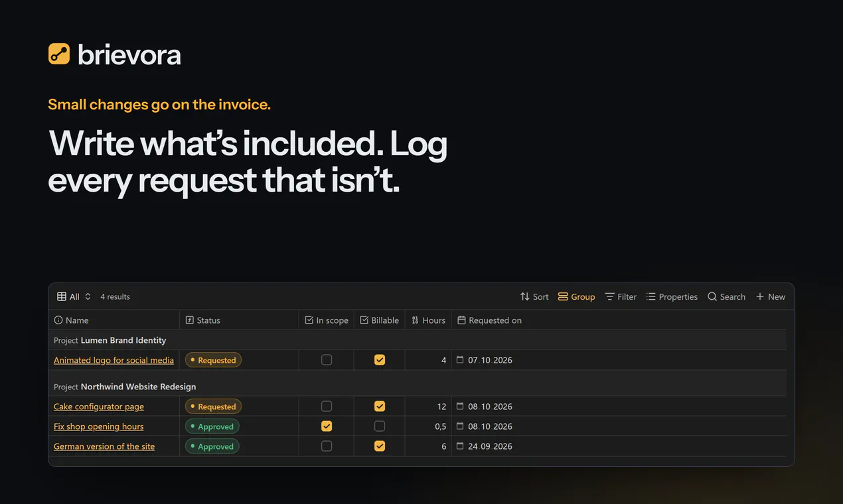Check Billable for Fix shop opening hours
The height and width of the screenshot is (504, 843).
pyautogui.click(x=380, y=426)
